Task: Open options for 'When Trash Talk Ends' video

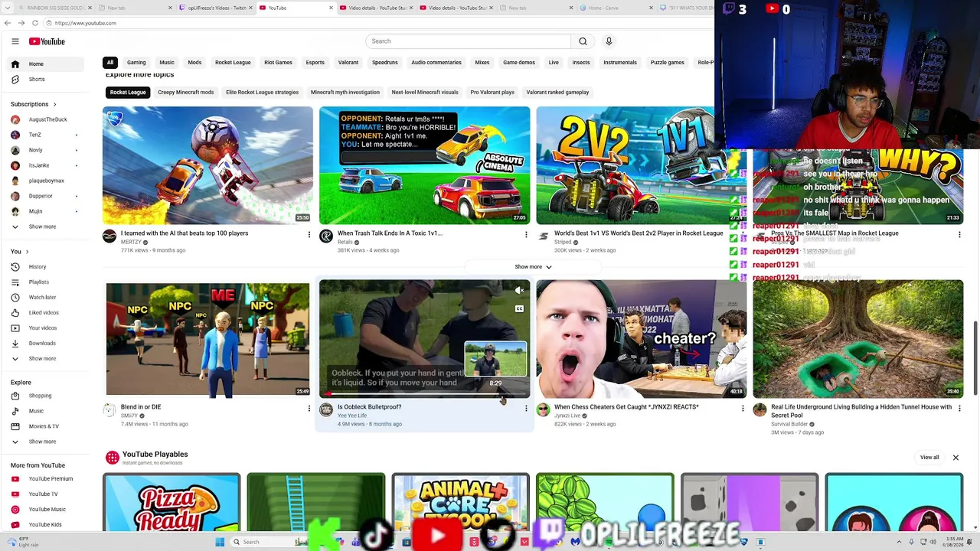Action: coord(526,235)
